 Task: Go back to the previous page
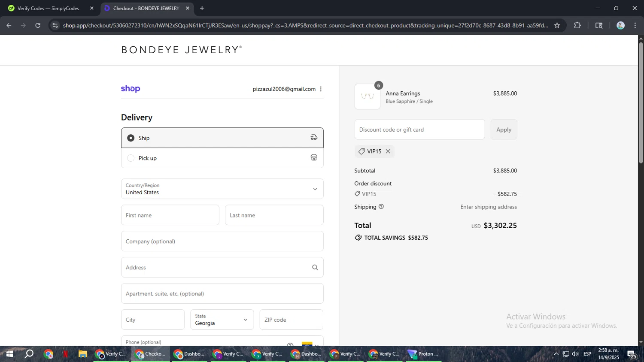click(9, 25)
